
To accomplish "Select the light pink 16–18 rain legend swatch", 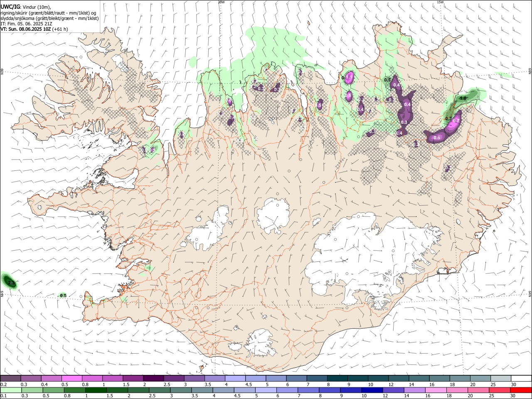I will (x=436, y=390).
